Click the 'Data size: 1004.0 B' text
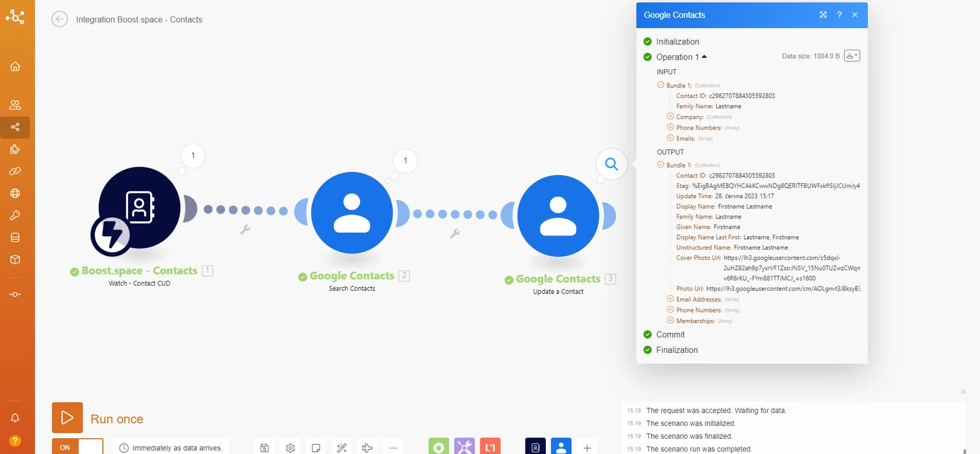Viewport: 980px width, 454px height. [x=811, y=56]
